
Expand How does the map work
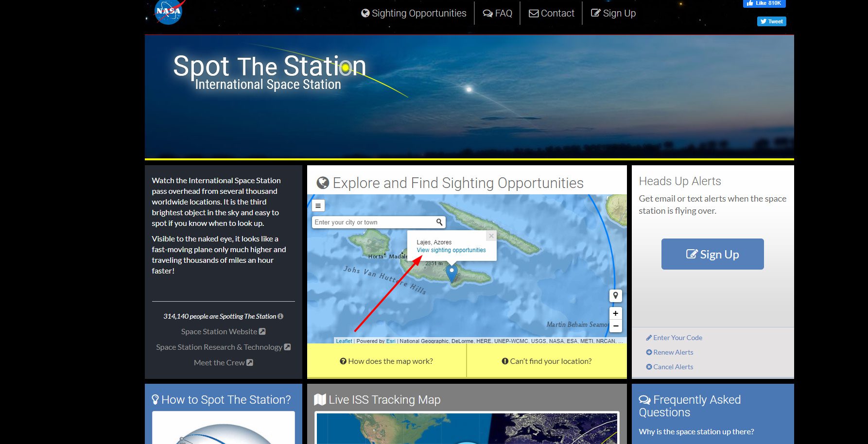386,361
